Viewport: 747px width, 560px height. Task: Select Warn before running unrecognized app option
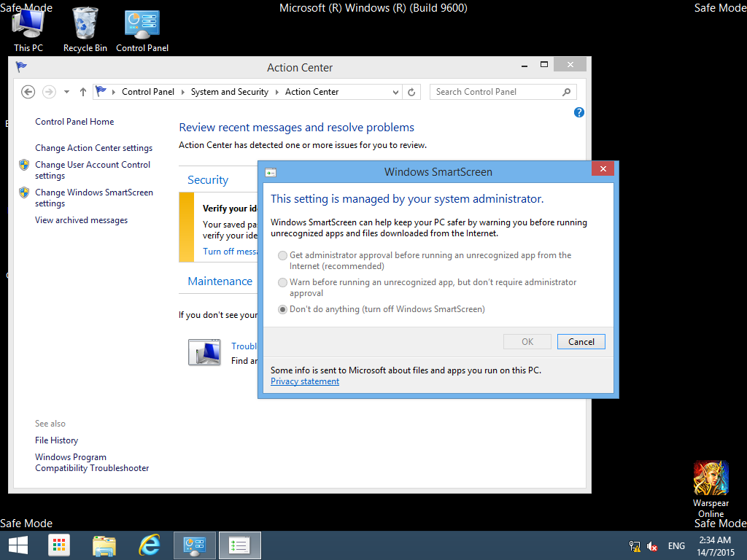pyautogui.click(x=282, y=283)
